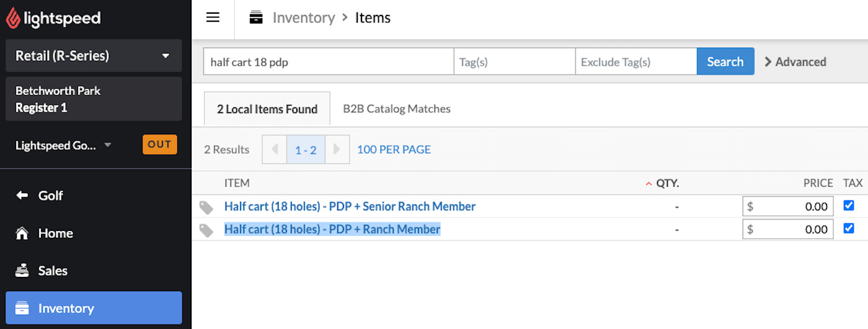Click the Lightspeed flame logo
Image resolution: width=868 pixels, height=329 pixels.
coord(12,18)
